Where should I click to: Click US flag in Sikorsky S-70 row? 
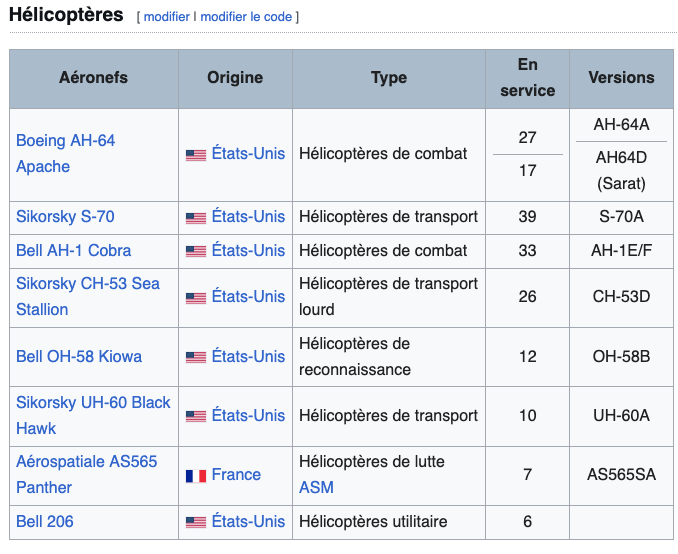click(x=196, y=218)
